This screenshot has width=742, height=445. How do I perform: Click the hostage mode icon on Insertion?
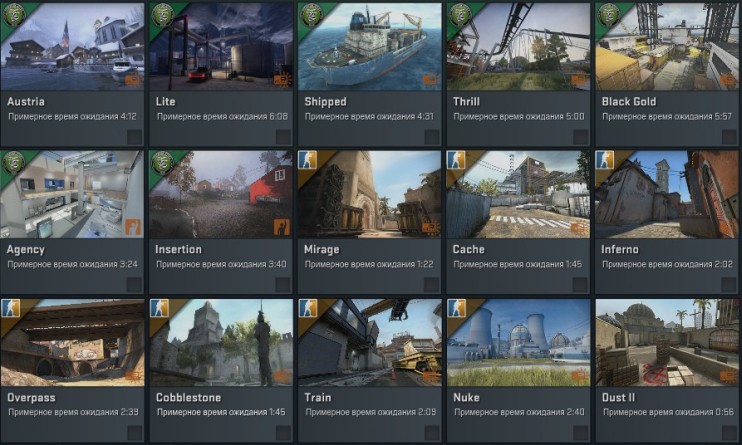click(x=282, y=227)
